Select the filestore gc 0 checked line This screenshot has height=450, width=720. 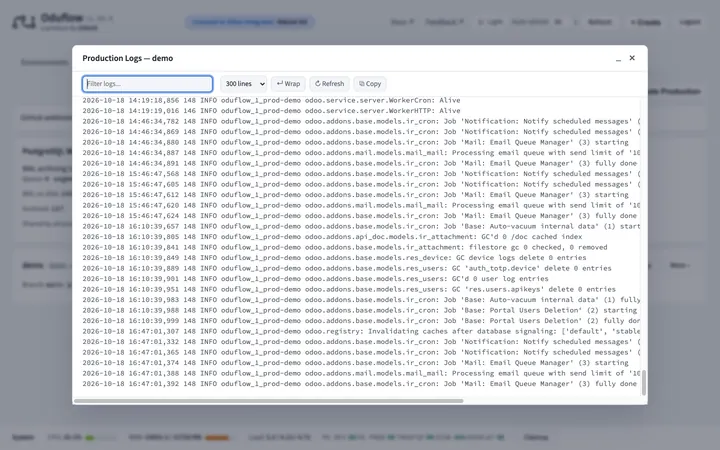[345, 248]
